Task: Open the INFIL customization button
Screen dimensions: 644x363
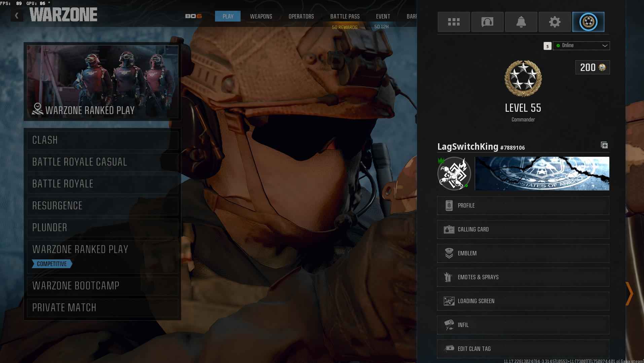Action: click(523, 325)
